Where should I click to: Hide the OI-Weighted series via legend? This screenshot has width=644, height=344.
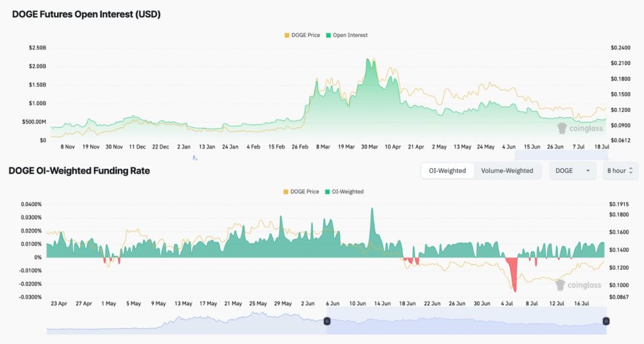click(346, 191)
